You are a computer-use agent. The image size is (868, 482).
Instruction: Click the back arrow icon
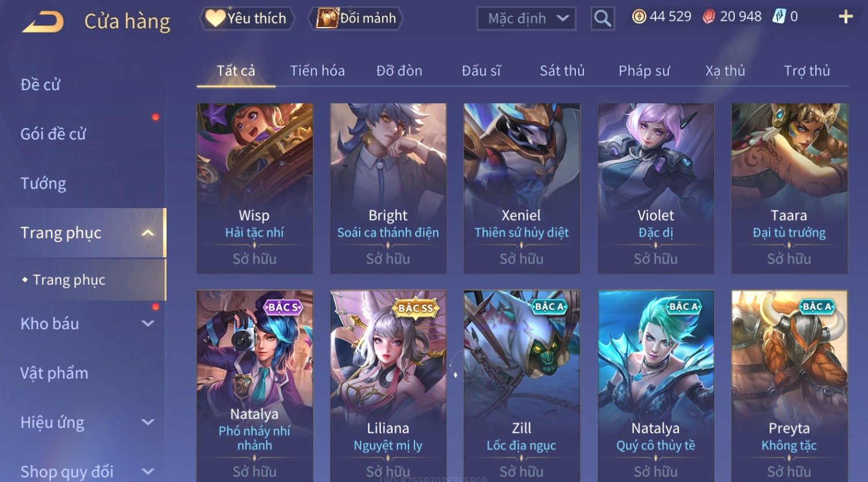pyautogui.click(x=43, y=21)
